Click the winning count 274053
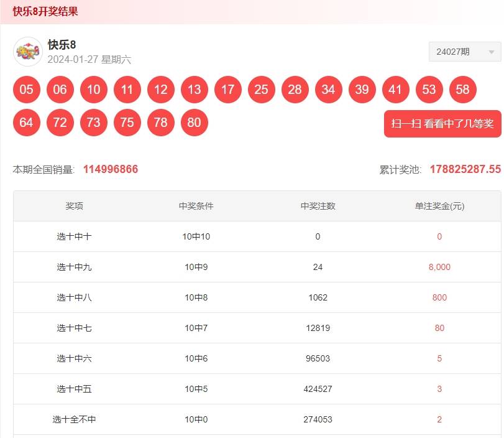This screenshot has width=504, height=438. (318, 419)
